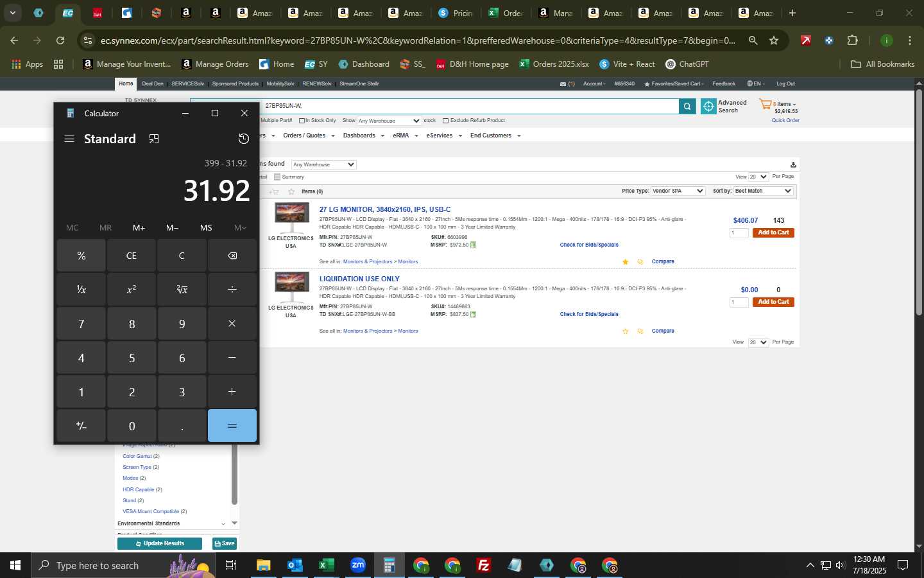Screen dimensions: 924x578
Task: Click the export download icon above results
Action: coord(793,164)
